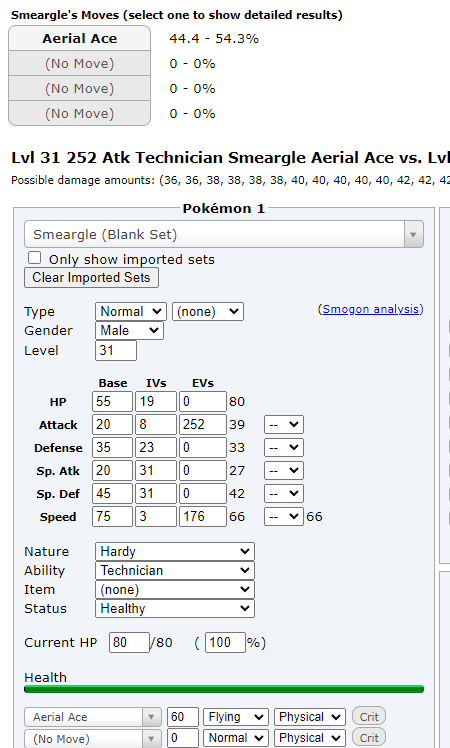
Task: Open the Aerial Ace move selector arrow
Action: pos(151,717)
